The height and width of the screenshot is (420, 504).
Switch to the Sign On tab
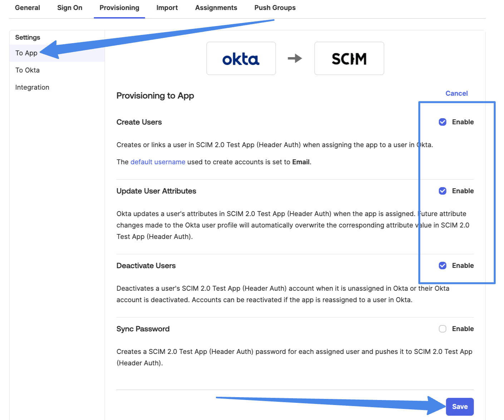point(70,8)
